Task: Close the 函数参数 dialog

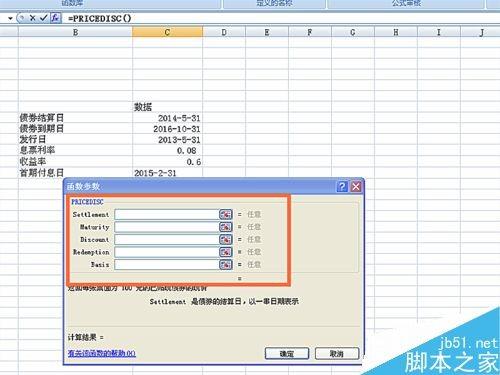Action: tap(356, 186)
